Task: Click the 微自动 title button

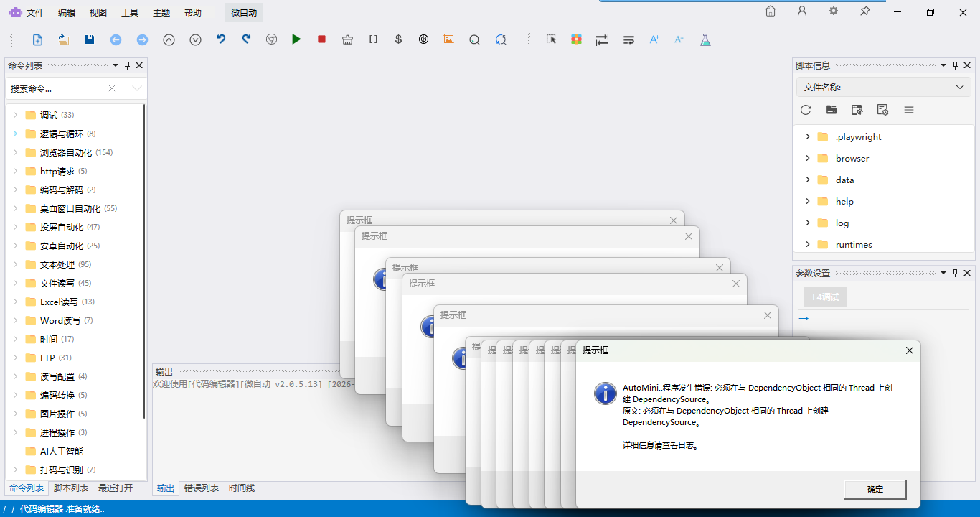Action: click(244, 12)
